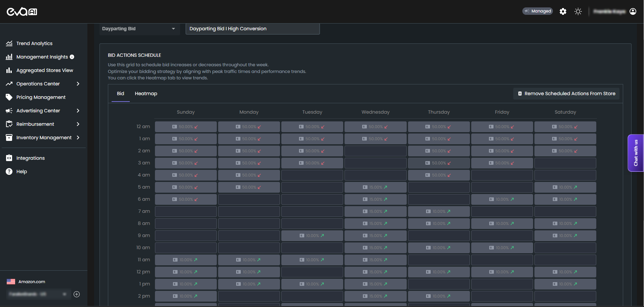644x307 pixels.
Task: Edit the Dayparting Bid name field
Action: tap(252, 29)
